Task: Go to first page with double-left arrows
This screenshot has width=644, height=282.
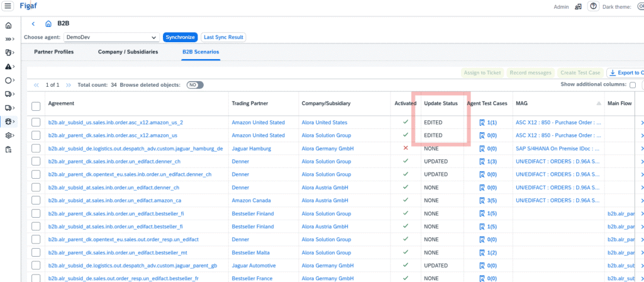Action: [36, 85]
